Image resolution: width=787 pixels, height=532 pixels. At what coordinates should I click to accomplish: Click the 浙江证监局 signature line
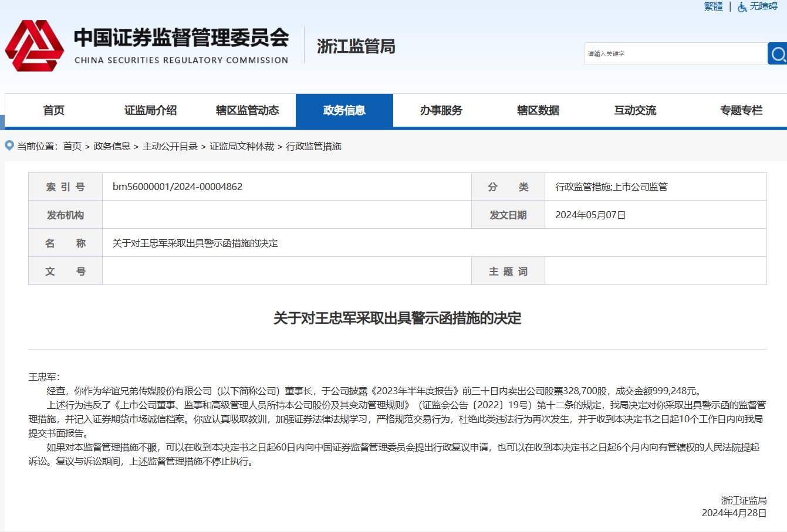[x=744, y=500]
